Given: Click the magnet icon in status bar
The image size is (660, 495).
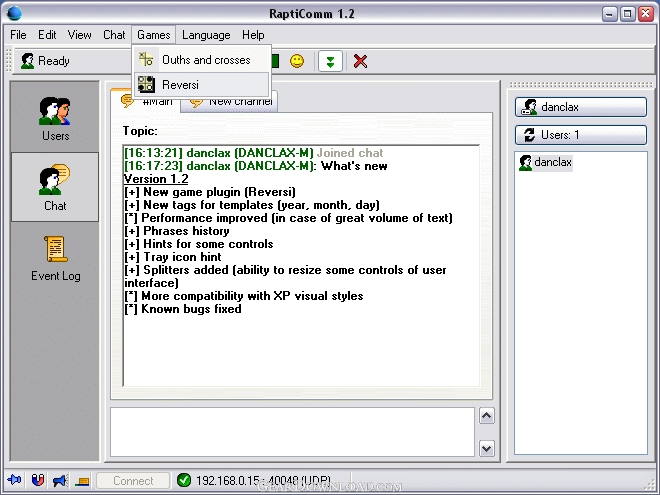Looking at the screenshot, I should [37, 480].
